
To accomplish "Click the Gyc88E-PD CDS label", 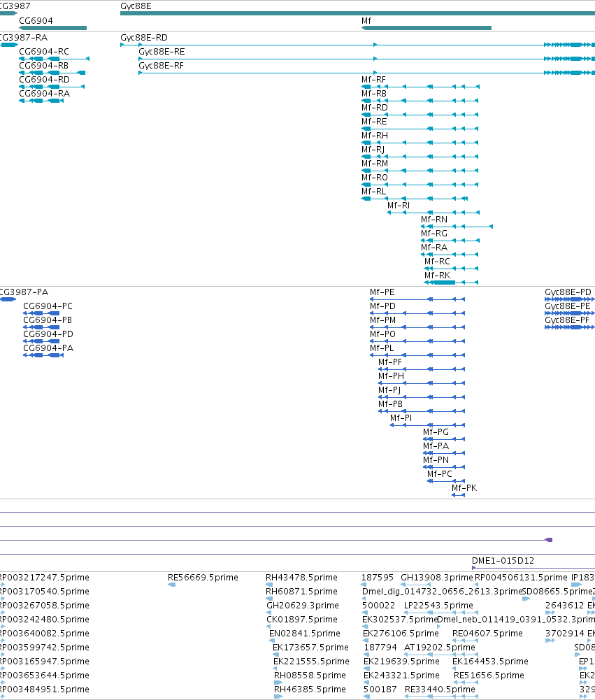I will (x=568, y=292).
